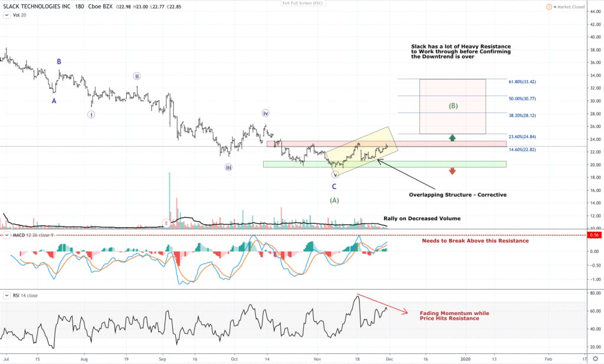Collapse the Vol 20 indicator legend
The height and width of the screenshot is (364, 604).
(6, 15)
